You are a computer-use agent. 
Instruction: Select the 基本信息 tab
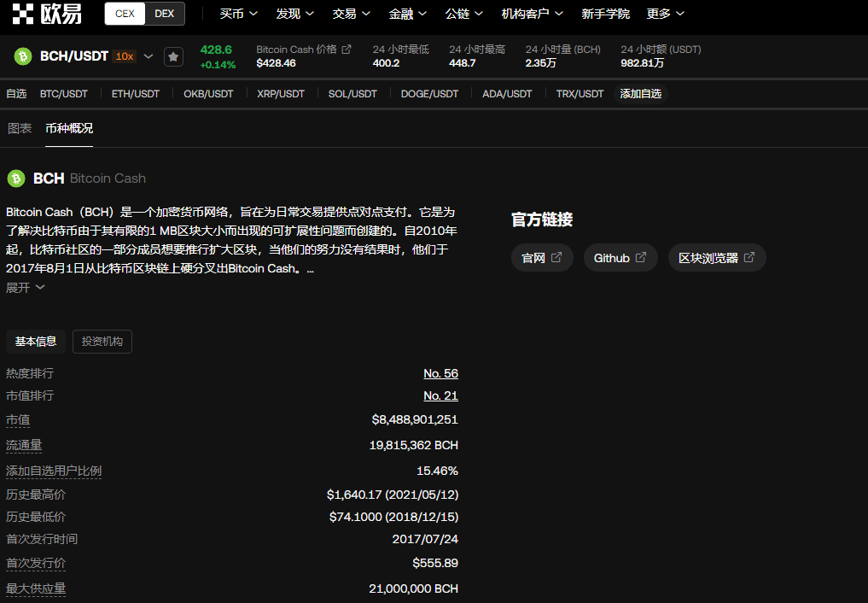click(36, 341)
